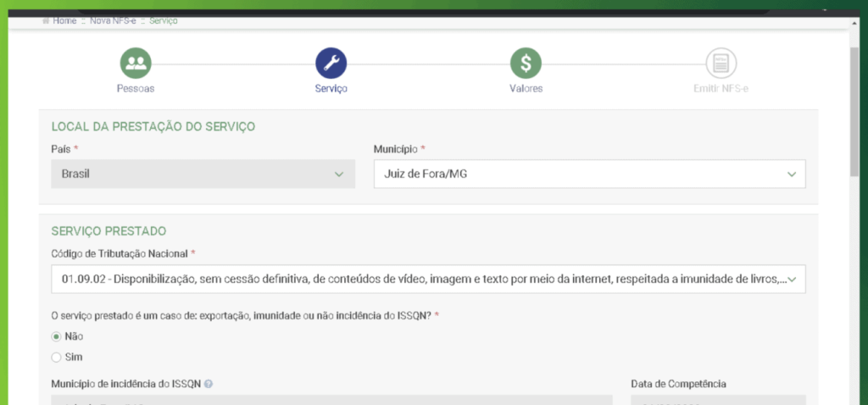Click the home icon in breadcrumb
Viewport: 868px width, 405px height.
click(46, 21)
